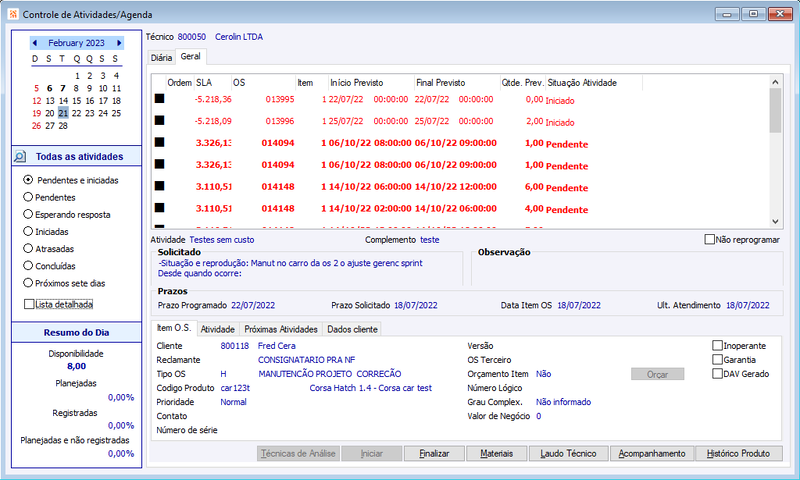The width and height of the screenshot is (800, 480).
Task: Click black square marker of OS 013995 row
Action: [160, 98]
